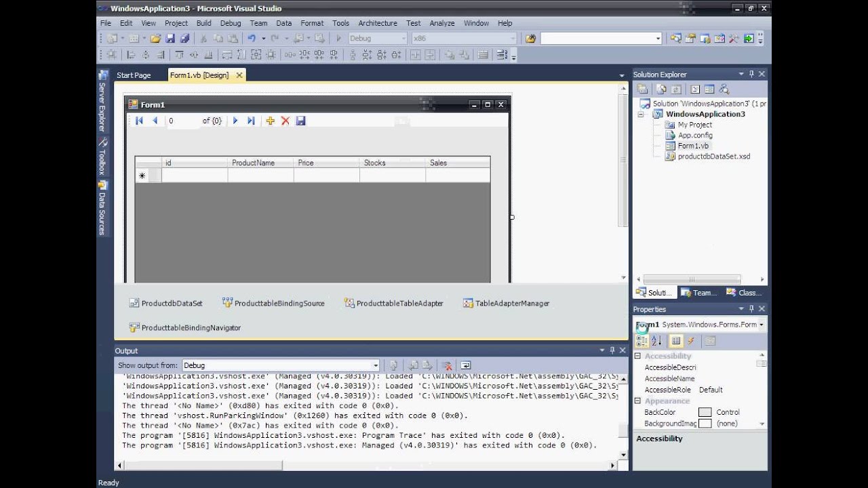Click Properties icon in Solution Explorer toolbar

tap(643, 89)
